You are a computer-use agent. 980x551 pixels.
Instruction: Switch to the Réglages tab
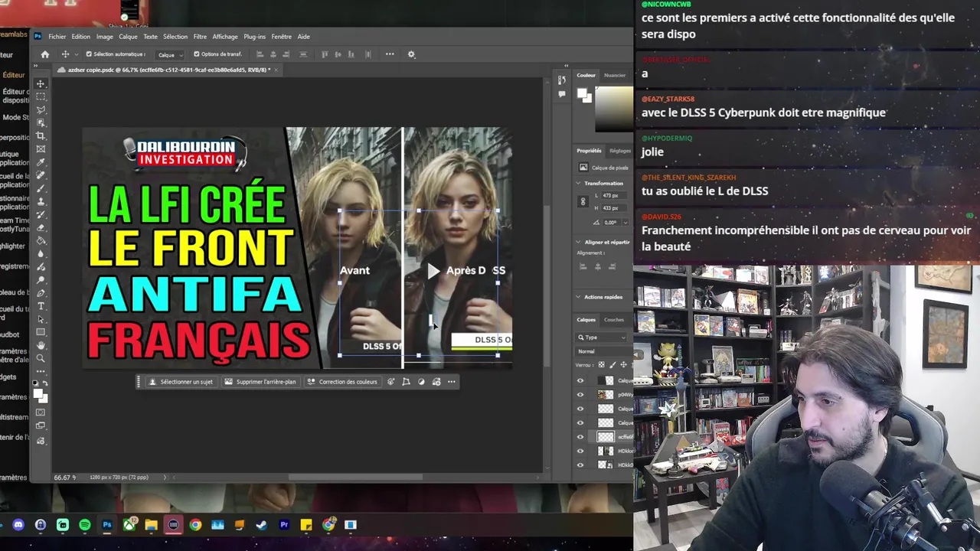[620, 151]
